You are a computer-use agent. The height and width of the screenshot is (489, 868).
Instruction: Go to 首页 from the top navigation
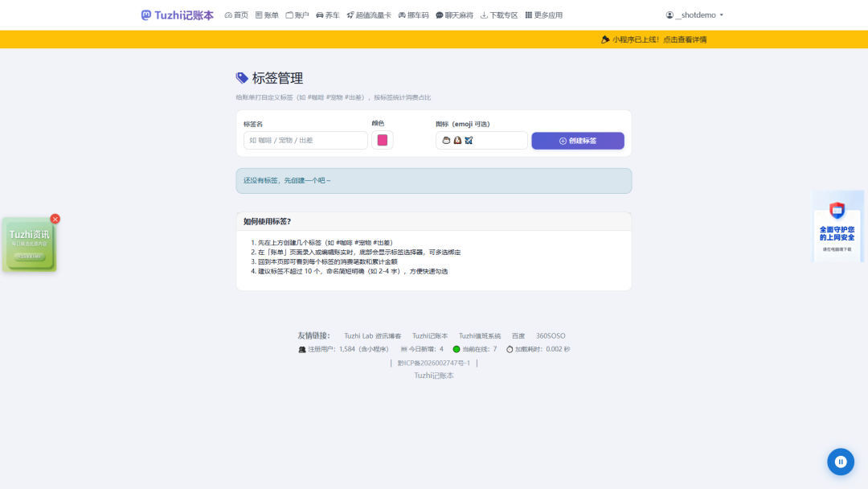(x=236, y=15)
